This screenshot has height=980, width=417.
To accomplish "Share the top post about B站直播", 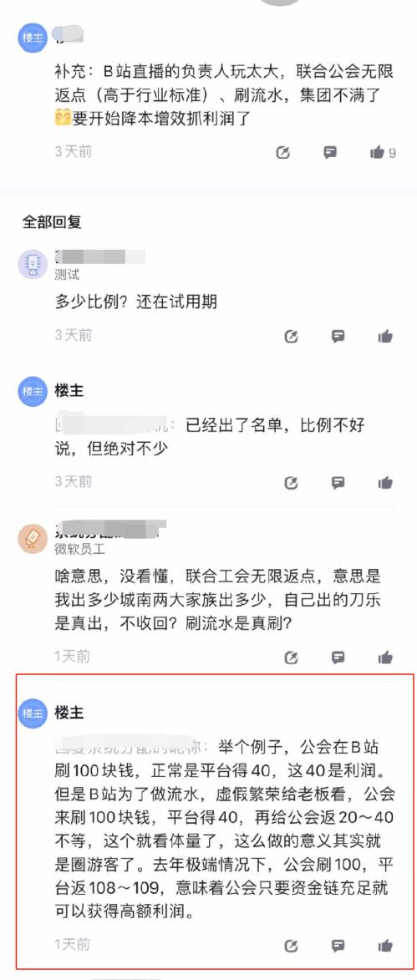I will 283,152.
